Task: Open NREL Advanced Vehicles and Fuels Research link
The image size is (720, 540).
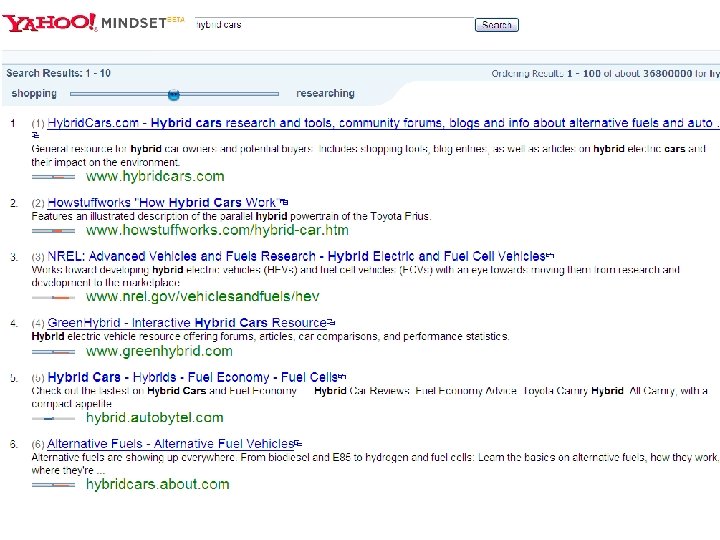Action: pos(297,256)
